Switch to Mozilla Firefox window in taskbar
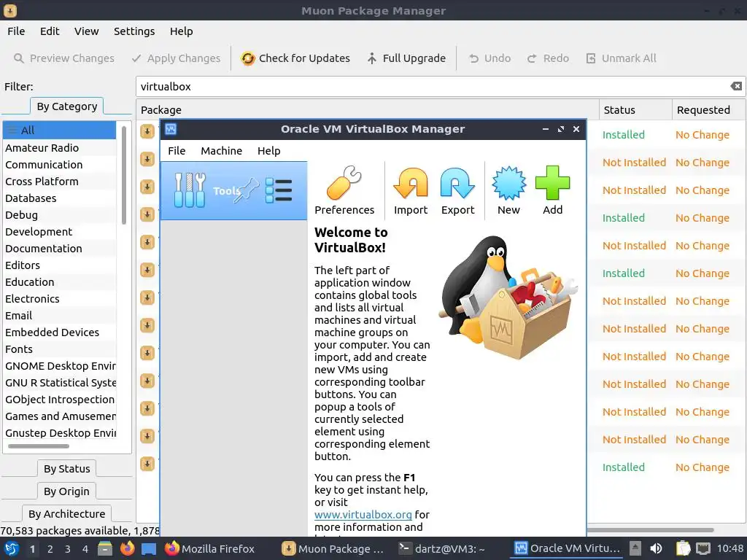Image resolution: width=747 pixels, height=560 pixels. click(x=209, y=548)
